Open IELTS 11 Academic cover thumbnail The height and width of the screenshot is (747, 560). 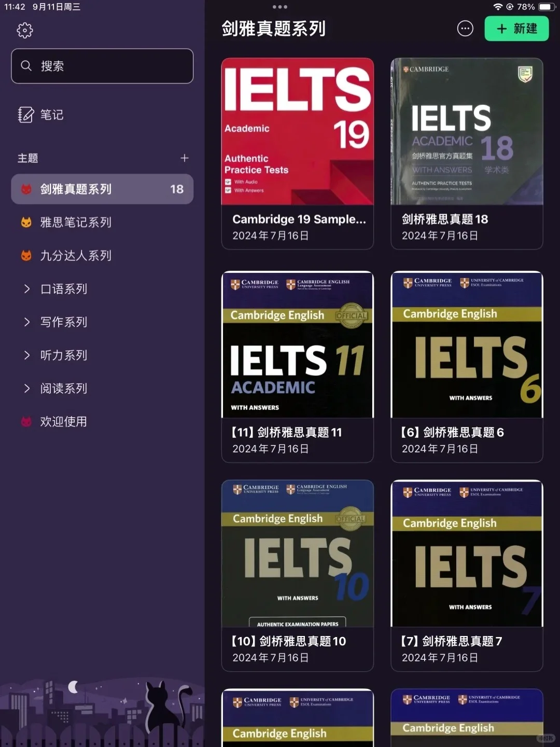(x=298, y=344)
